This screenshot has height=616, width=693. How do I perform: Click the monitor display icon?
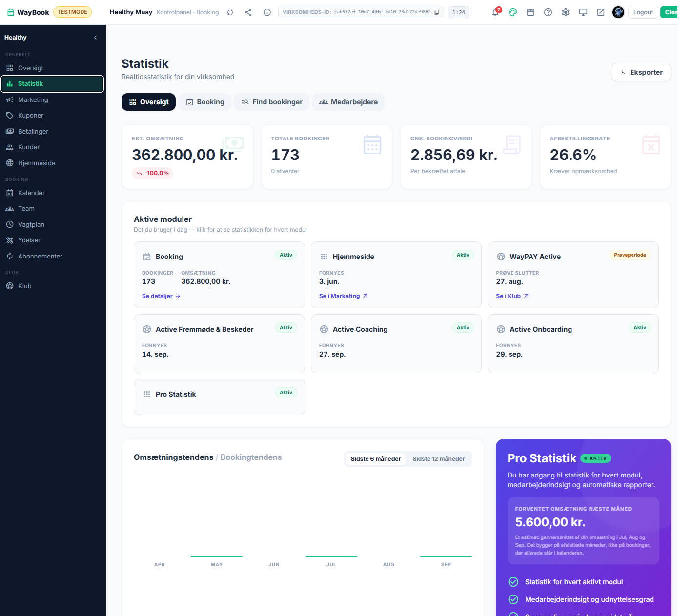[x=583, y=12]
